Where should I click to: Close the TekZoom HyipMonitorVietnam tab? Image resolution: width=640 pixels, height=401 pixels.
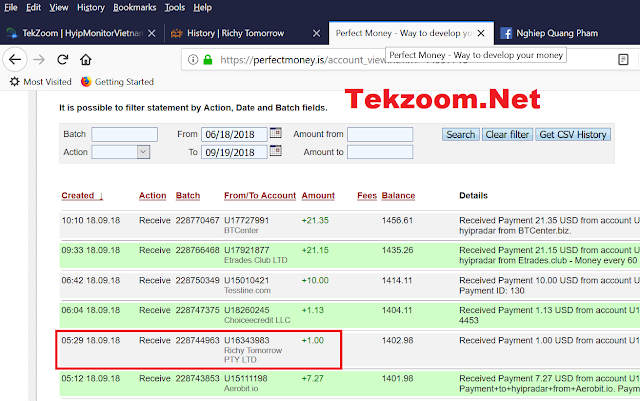[x=151, y=33]
